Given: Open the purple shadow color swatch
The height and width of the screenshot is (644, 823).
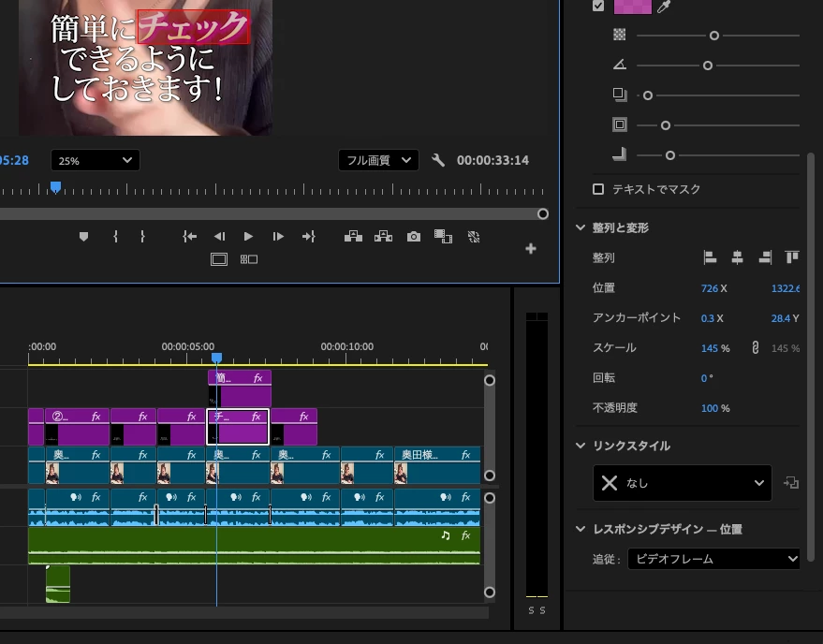Looking at the screenshot, I should [x=633, y=7].
